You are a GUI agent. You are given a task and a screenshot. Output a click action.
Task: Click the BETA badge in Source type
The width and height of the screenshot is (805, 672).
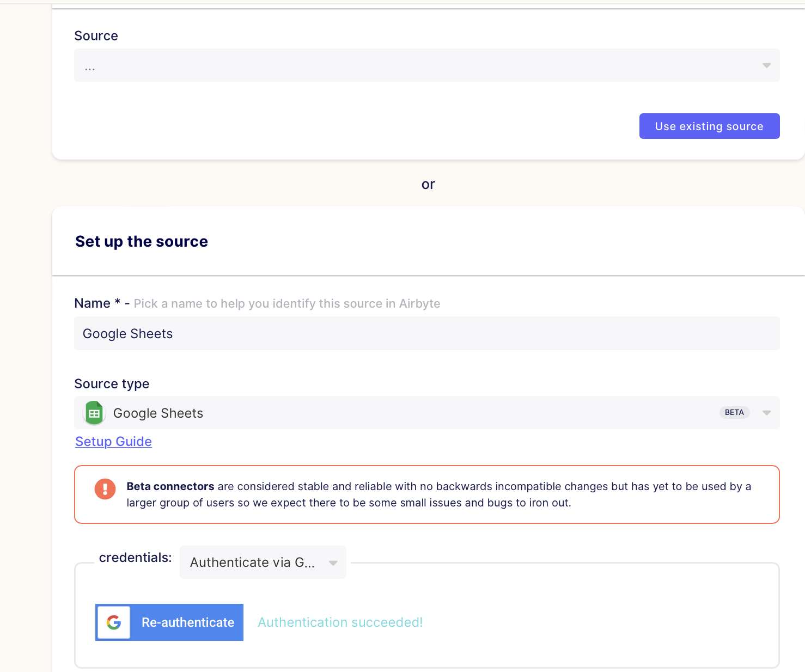pyautogui.click(x=734, y=412)
